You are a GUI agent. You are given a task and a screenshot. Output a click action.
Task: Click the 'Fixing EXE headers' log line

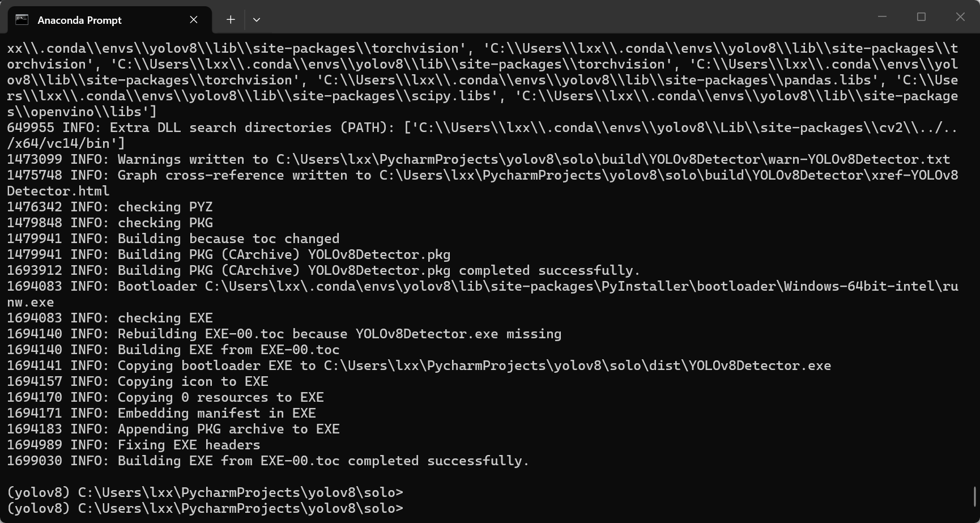click(x=134, y=445)
